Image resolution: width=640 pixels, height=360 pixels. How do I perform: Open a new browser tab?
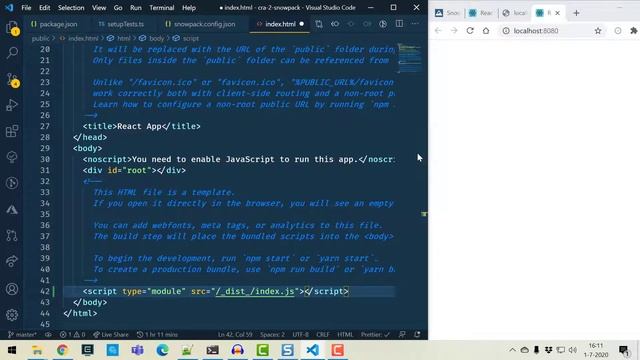click(576, 13)
